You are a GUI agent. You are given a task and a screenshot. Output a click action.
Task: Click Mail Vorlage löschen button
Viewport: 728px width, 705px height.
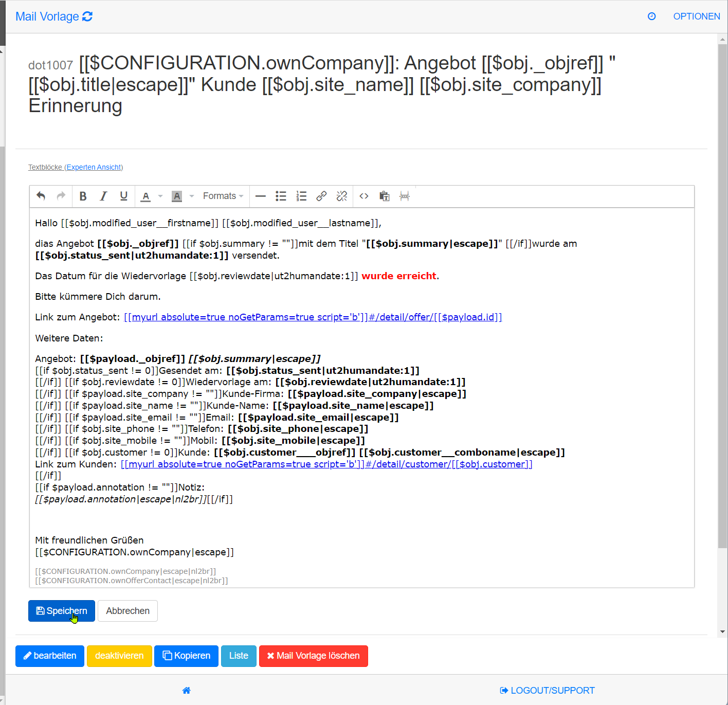(x=314, y=656)
